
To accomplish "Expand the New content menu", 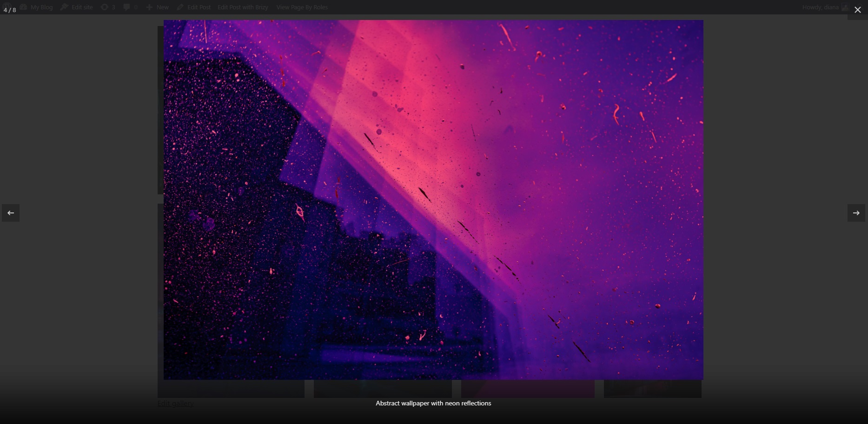I will point(162,7).
